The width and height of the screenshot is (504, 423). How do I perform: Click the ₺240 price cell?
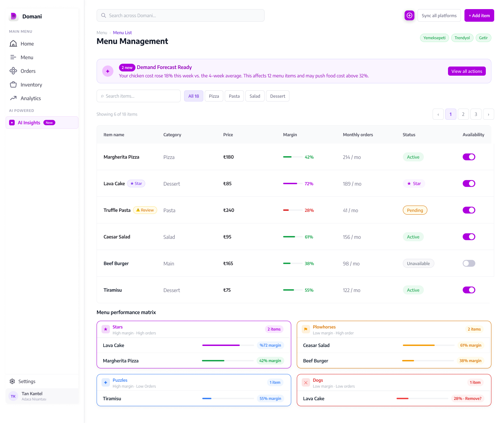[x=229, y=210]
